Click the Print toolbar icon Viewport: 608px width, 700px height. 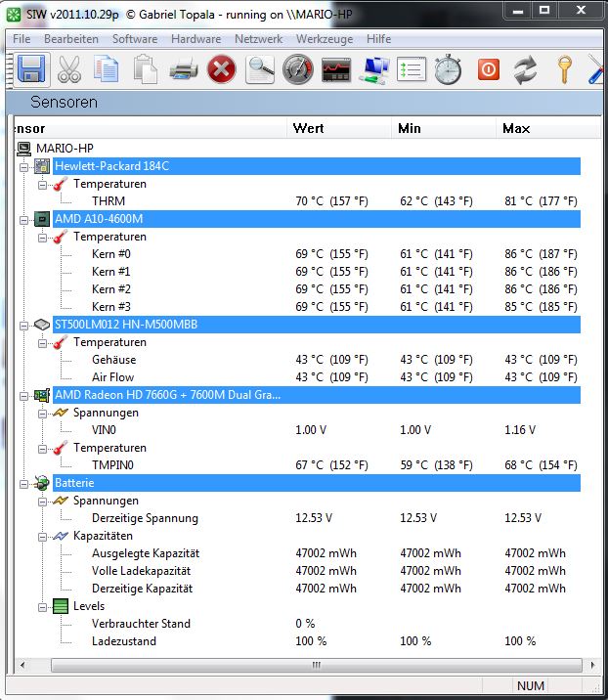click(x=184, y=70)
